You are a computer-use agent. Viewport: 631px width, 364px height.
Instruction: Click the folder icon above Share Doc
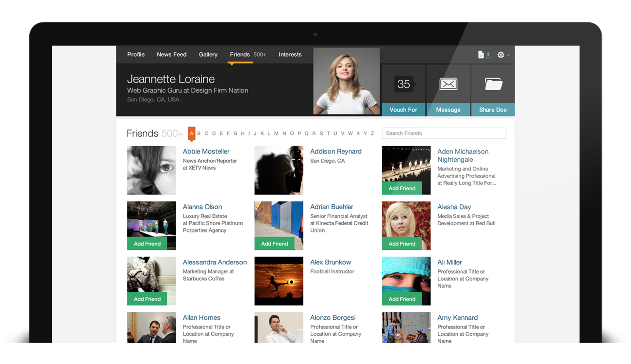493,84
